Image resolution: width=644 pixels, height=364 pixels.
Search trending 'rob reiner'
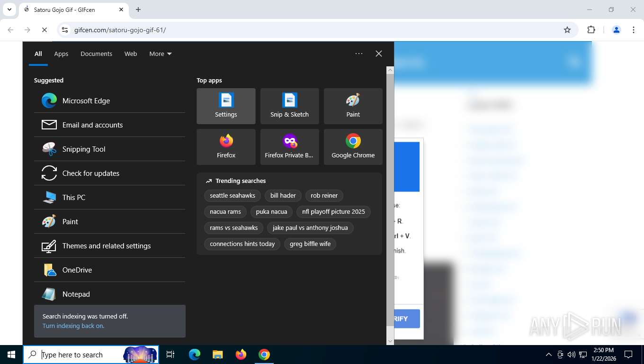coord(324,195)
